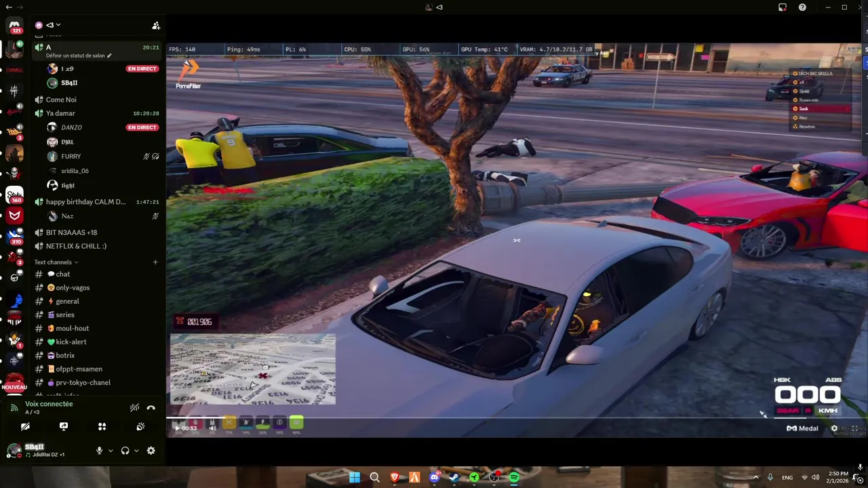Viewport: 868px width, 488px height.
Task: Click the Voix connectée connection status
Action: click(x=49, y=404)
